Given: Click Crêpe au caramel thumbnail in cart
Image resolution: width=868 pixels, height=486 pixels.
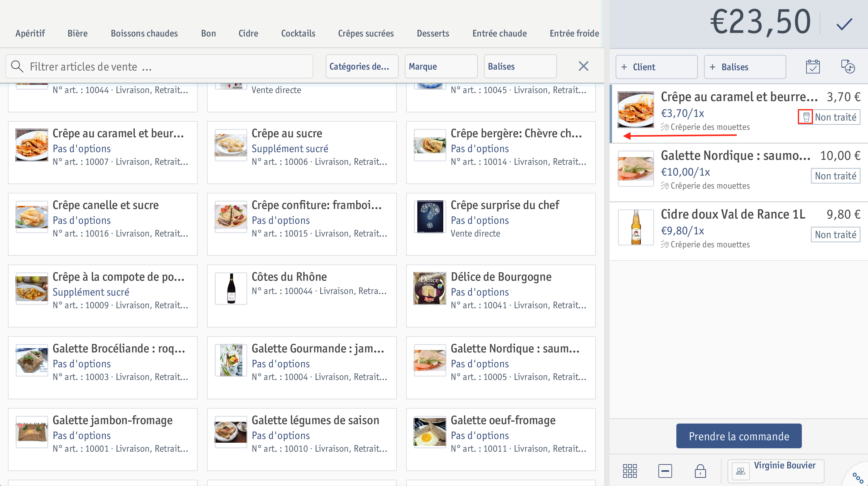Looking at the screenshot, I should [x=636, y=110].
